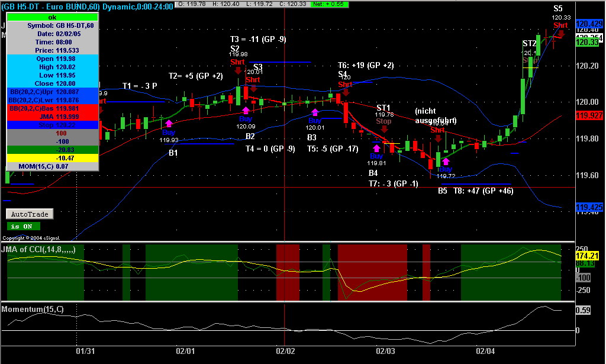The height and width of the screenshot is (364, 606).
Task: Click the blue 120.429 price axis tag
Action: tap(589, 24)
